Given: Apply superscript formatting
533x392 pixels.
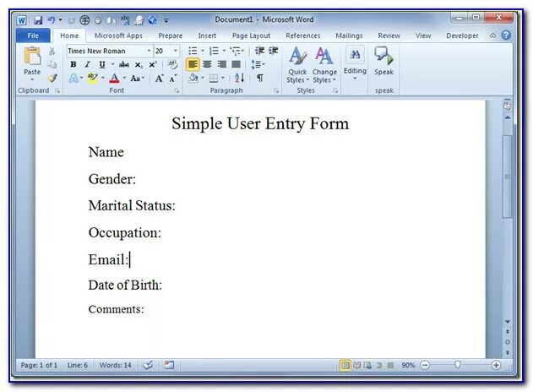Looking at the screenshot, I should pyautogui.click(x=152, y=64).
